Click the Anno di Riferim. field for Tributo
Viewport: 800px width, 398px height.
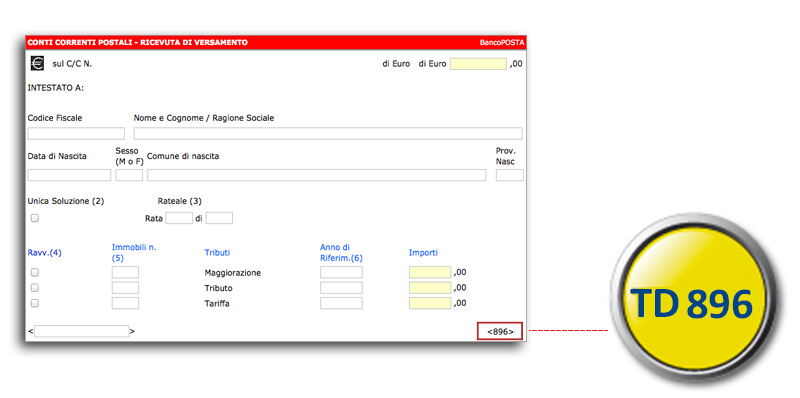click(341, 288)
